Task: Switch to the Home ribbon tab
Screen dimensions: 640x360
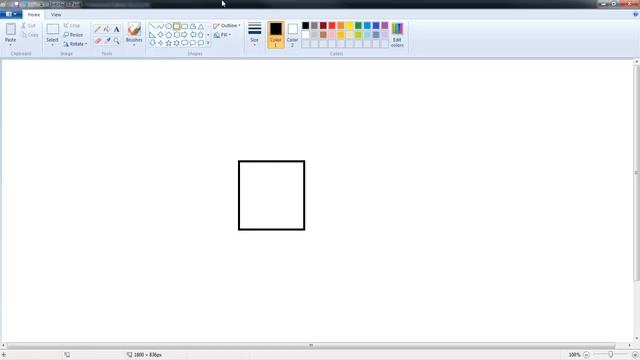Action: [x=34, y=15]
